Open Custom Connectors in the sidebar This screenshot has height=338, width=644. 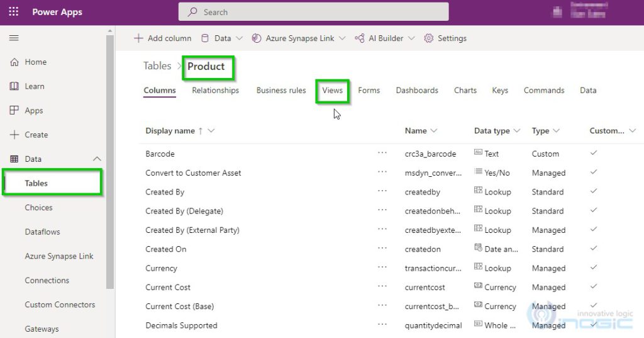60,304
